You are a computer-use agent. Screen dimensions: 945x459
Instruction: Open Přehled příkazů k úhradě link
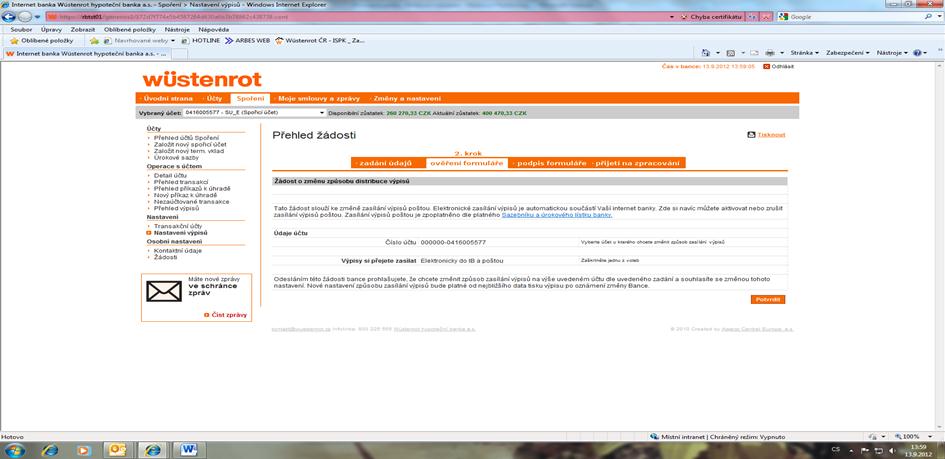192,189
